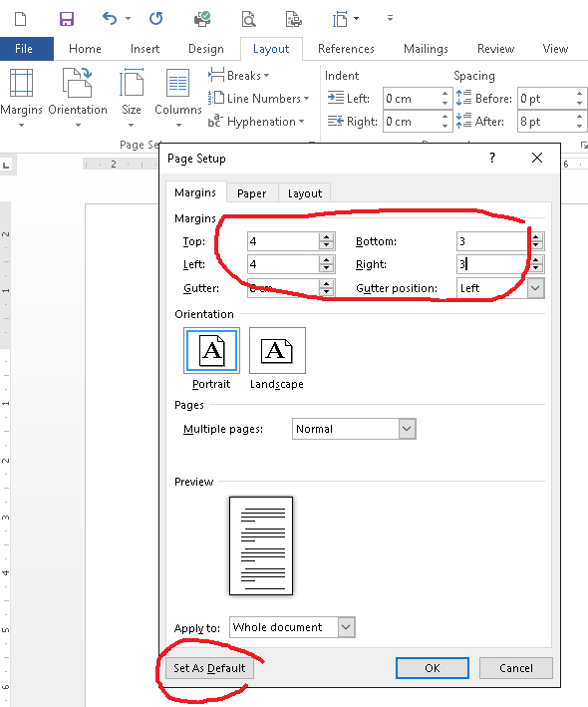
Task: Click the Quick Print icon
Action: pos(202,19)
